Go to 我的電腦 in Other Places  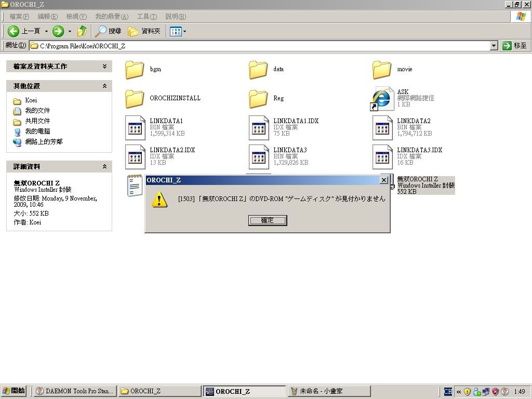click(x=37, y=131)
